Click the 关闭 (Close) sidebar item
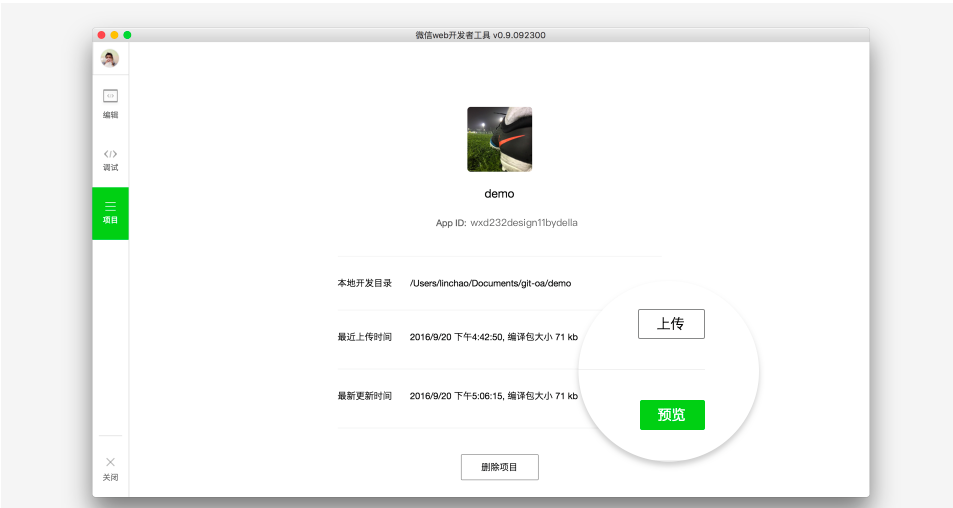 [110, 469]
